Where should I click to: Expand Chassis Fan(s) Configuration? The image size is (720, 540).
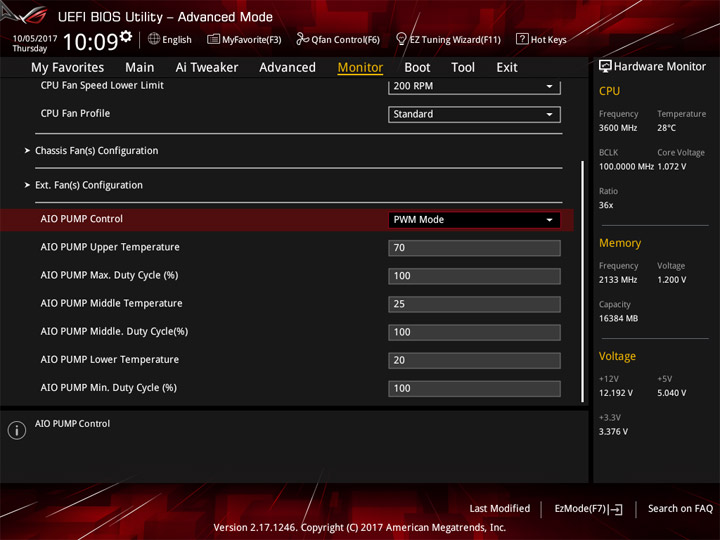96,151
